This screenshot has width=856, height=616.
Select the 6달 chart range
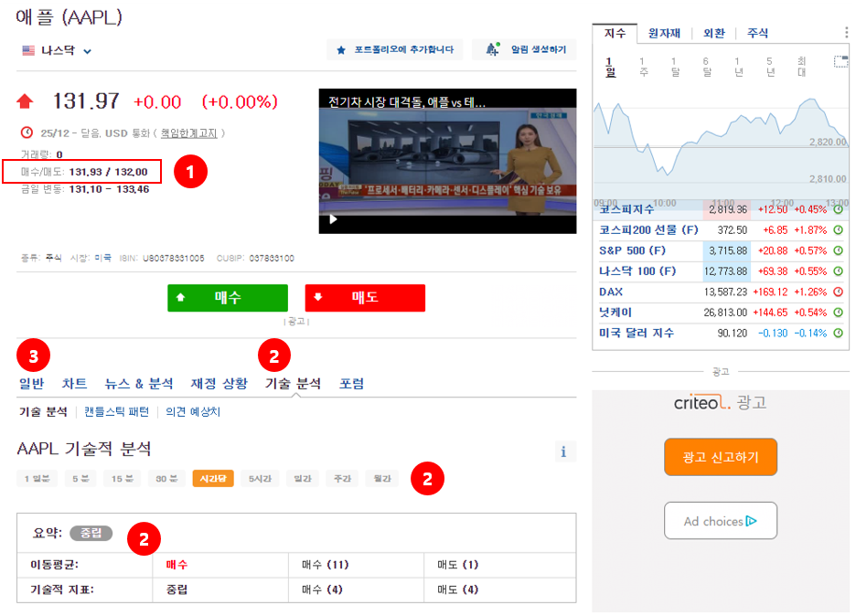click(706, 67)
